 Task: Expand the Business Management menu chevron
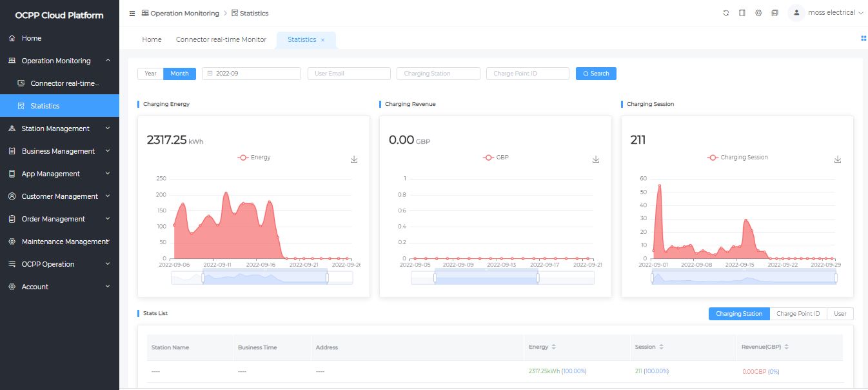108,151
